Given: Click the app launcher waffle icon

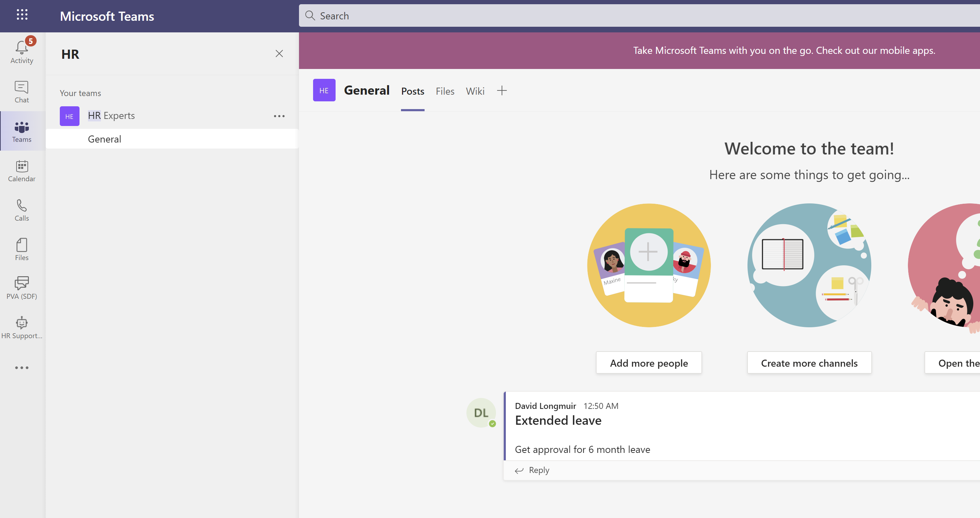Looking at the screenshot, I should point(22,15).
